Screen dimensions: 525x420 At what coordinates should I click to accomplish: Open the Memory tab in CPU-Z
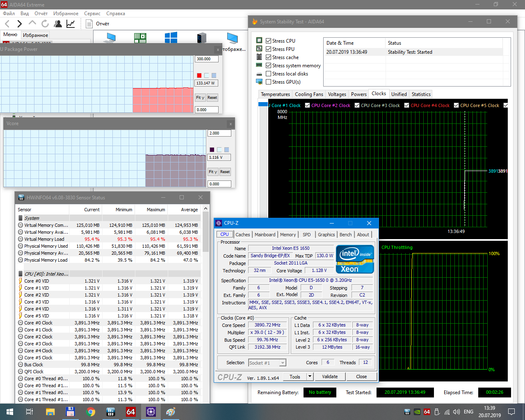(x=288, y=235)
